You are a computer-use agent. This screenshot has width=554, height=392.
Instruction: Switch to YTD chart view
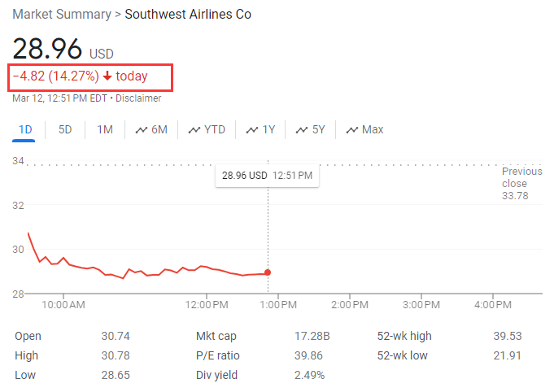[207, 129]
